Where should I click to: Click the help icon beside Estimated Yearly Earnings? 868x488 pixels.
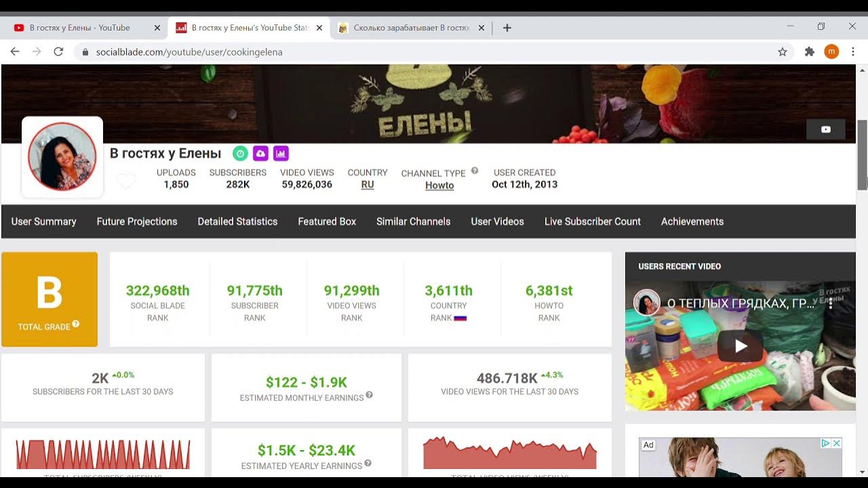point(368,464)
